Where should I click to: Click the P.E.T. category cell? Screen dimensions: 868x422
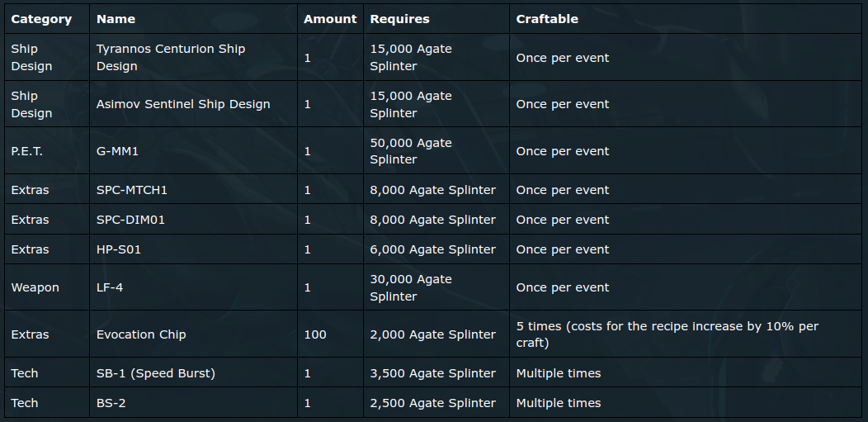47,150
